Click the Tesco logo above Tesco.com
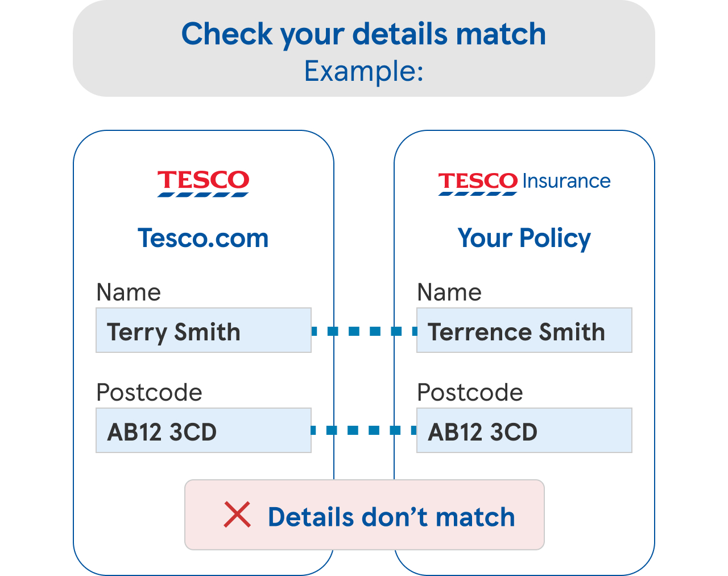 203,182
